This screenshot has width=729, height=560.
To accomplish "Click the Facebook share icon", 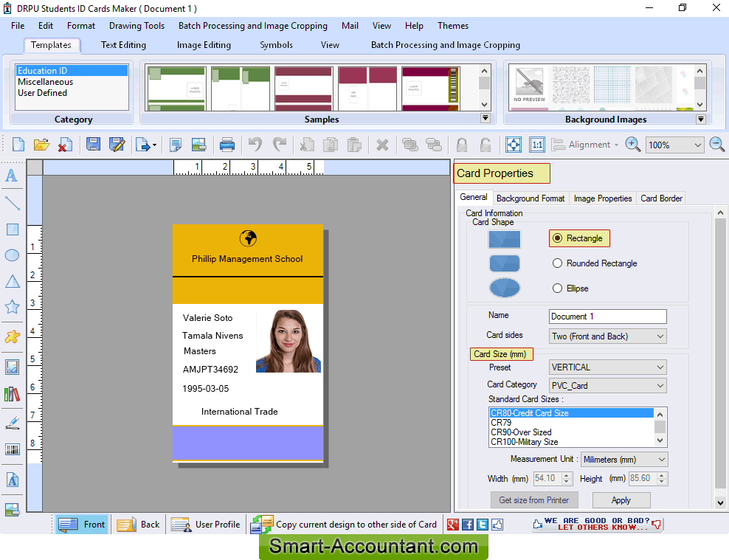I will pyautogui.click(x=468, y=525).
